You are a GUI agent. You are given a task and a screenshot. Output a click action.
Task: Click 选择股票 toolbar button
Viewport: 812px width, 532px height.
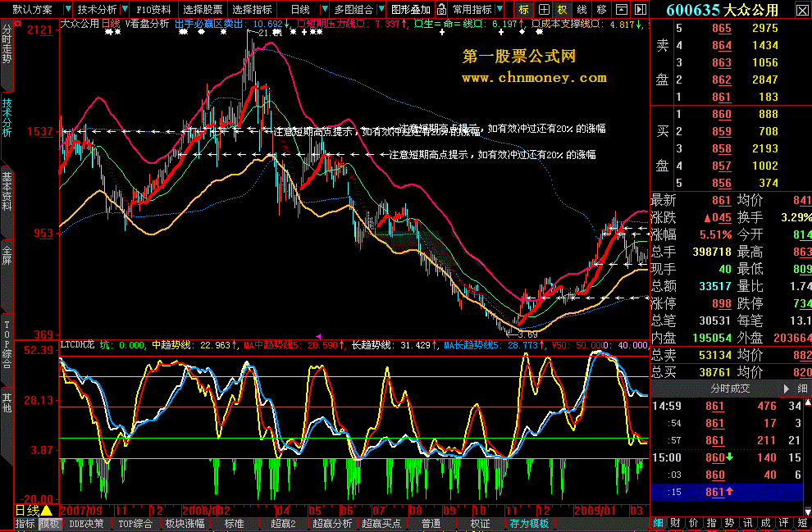pyautogui.click(x=203, y=9)
